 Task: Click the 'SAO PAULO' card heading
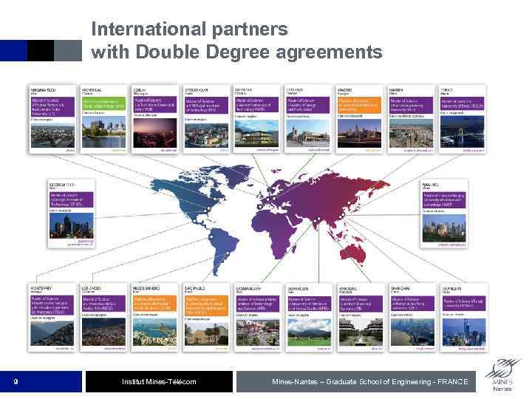(195, 288)
